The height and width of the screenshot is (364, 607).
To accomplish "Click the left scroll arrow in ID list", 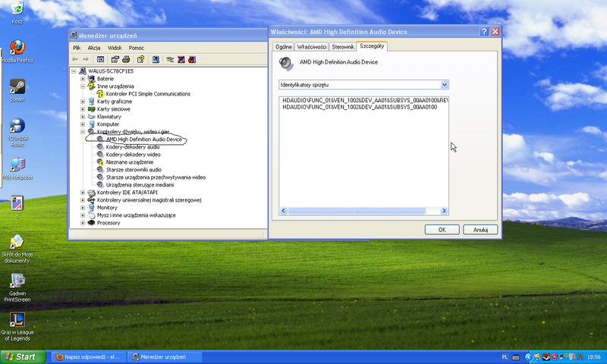I will tap(283, 211).
